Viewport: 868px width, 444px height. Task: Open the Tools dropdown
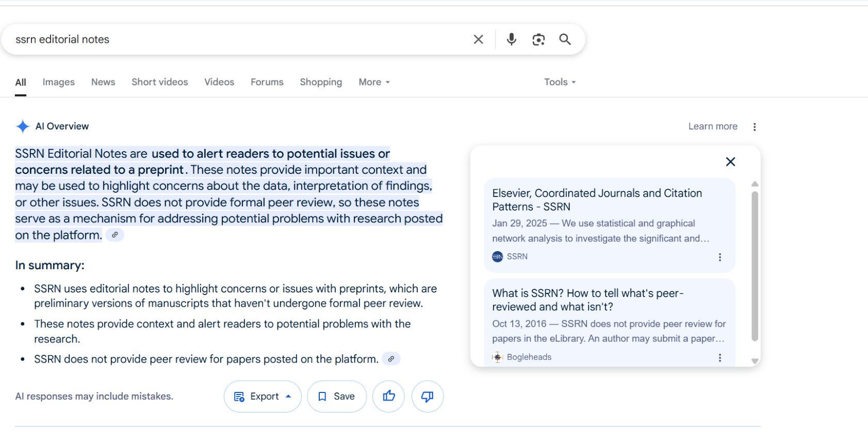pyautogui.click(x=560, y=82)
